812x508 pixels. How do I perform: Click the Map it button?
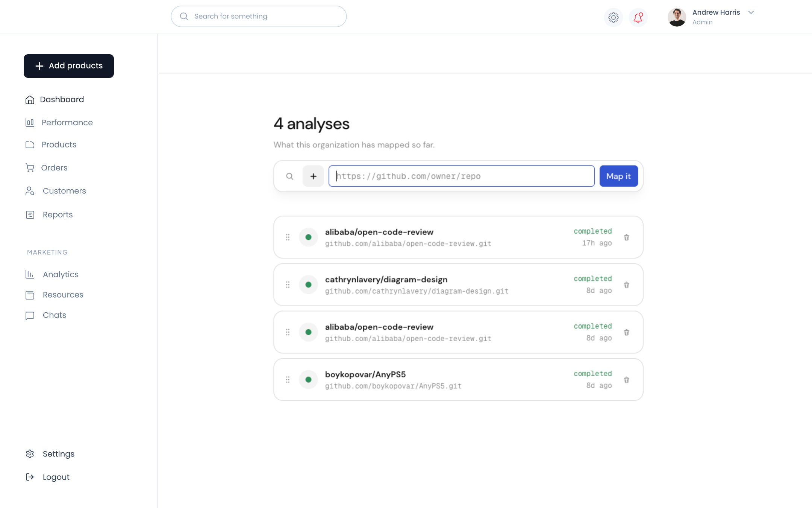point(619,176)
